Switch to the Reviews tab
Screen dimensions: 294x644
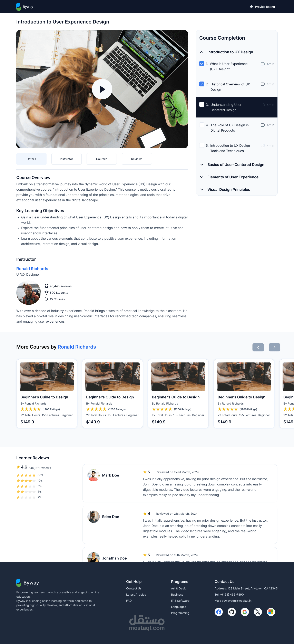137,159
